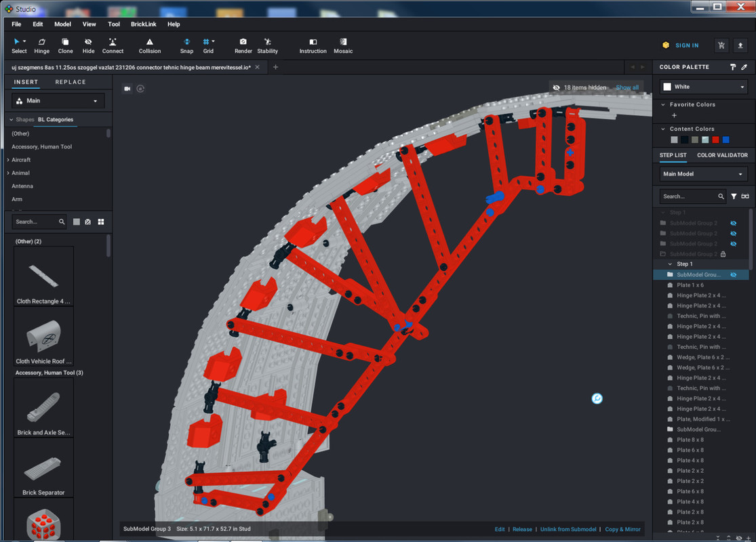Click Show all hidden items
Screen dimensions: 756x542
[x=627, y=87]
